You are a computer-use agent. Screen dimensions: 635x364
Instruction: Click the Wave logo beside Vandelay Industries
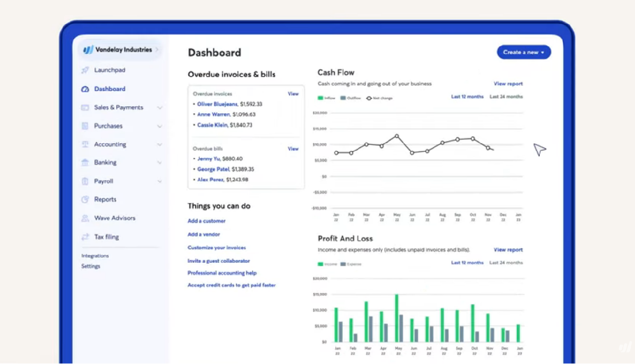point(88,50)
